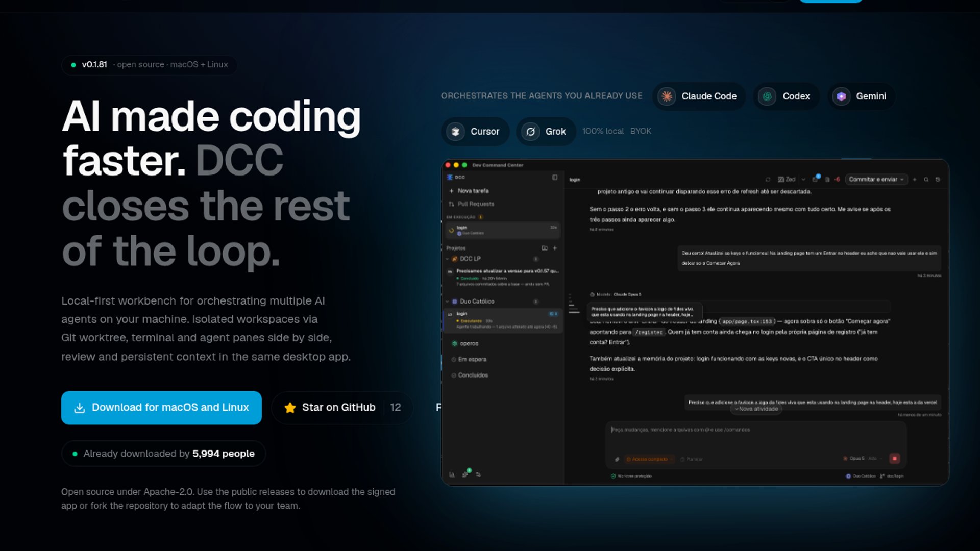980x551 pixels.
Task: Collapse the DCC LP project chevron
Action: (x=448, y=259)
